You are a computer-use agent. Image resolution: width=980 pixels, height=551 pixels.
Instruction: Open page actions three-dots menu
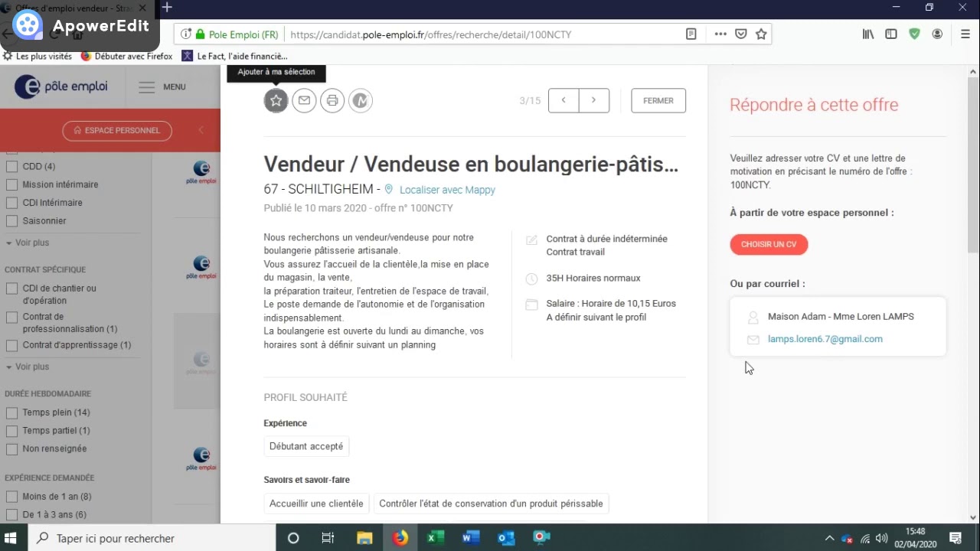[x=720, y=34]
